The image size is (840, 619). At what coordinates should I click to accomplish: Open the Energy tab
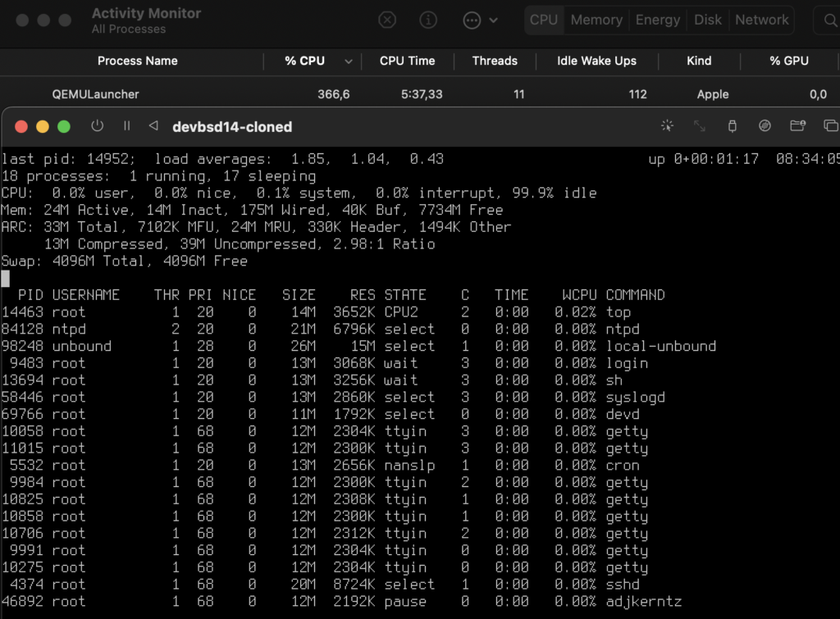(x=657, y=20)
